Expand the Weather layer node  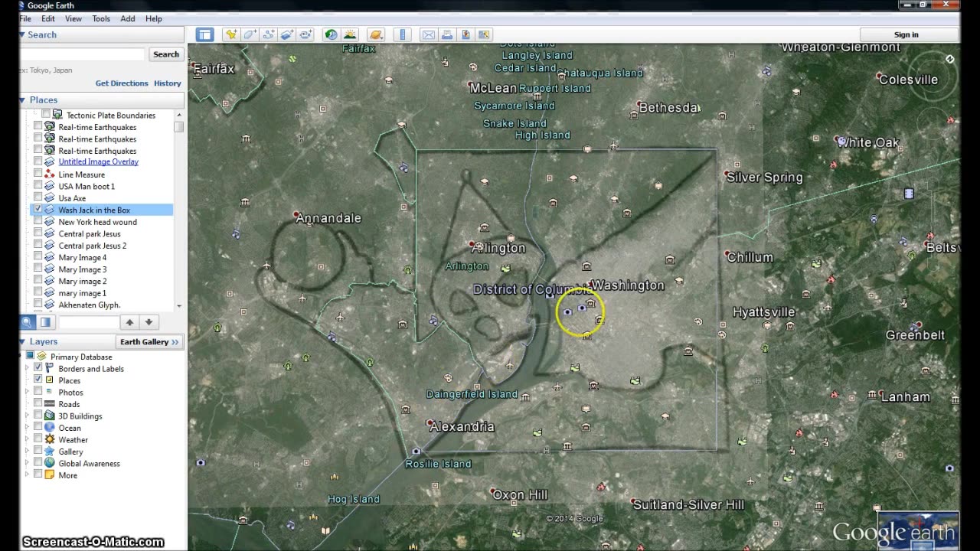coord(28,439)
